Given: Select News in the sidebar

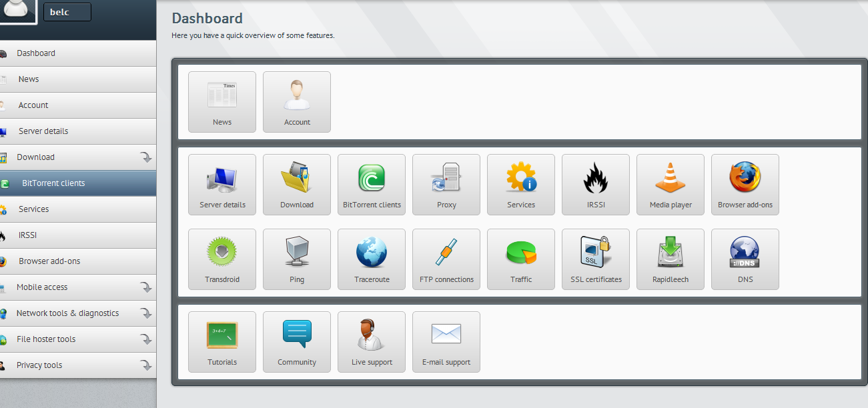Looking at the screenshot, I should point(78,79).
